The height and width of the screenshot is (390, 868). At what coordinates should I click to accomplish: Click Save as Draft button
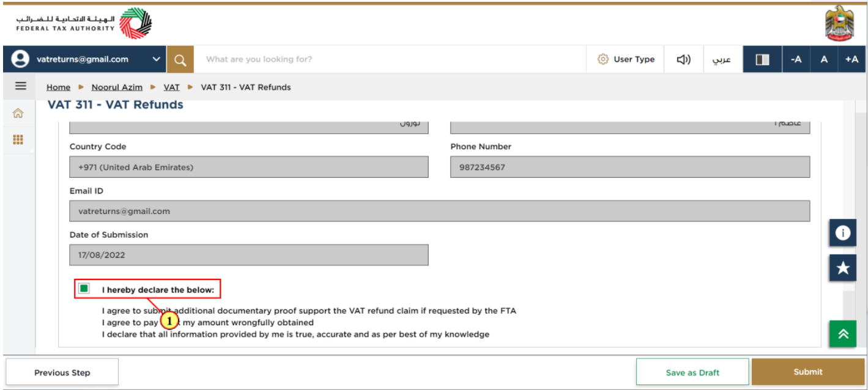[692, 372]
